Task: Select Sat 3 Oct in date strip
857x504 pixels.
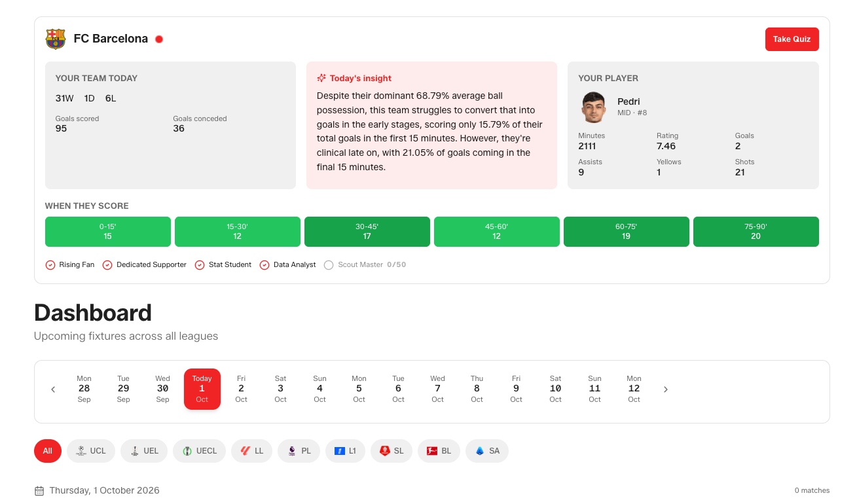Action: pos(281,389)
